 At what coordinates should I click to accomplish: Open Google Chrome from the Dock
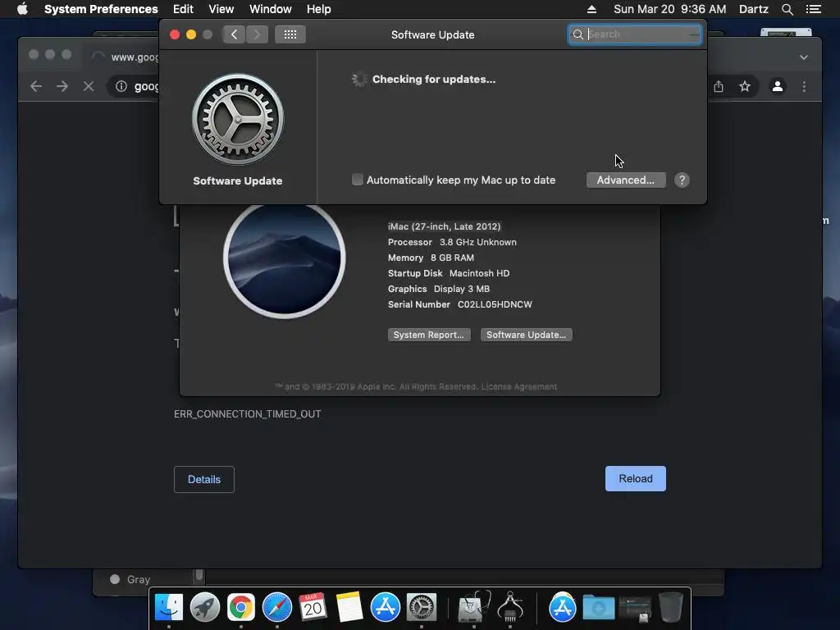coord(241,607)
